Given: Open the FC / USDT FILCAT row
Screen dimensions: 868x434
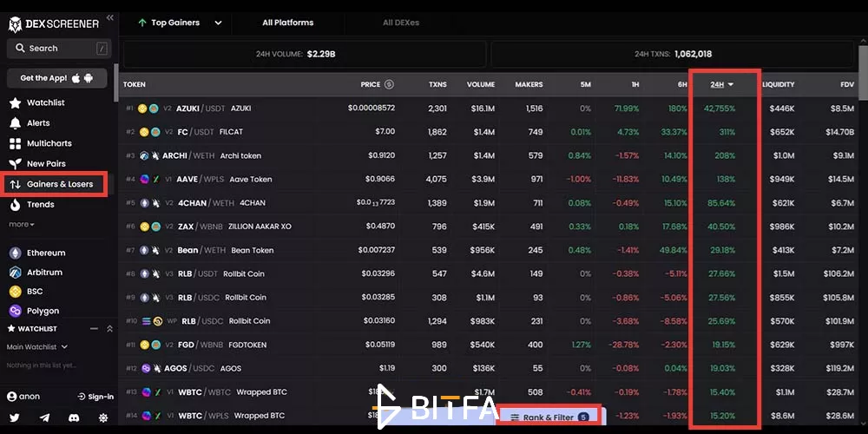Looking at the screenshot, I should tap(490, 132).
